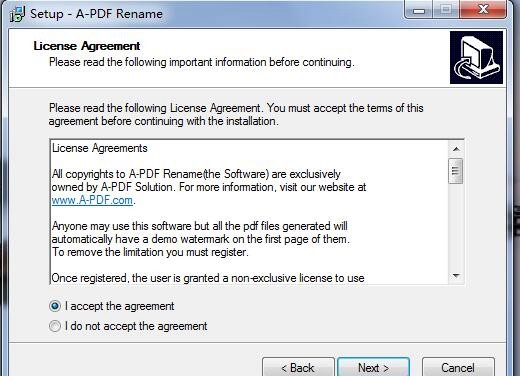The width and height of the screenshot is (520, 376).
Task: Click the "Setup - A-PDF Rename" title bar text
Action: tap(96, 14)
